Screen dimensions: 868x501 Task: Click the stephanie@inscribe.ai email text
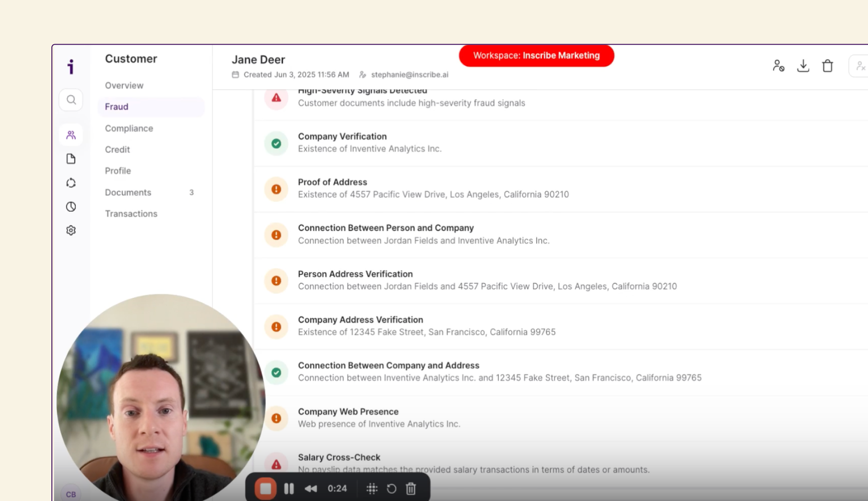(410, 75)
